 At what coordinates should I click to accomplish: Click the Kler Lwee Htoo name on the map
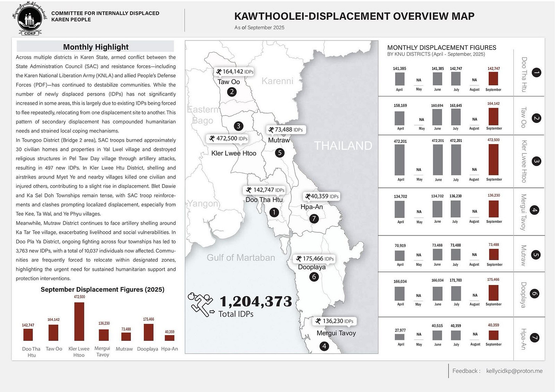click(x=234, y=153)
